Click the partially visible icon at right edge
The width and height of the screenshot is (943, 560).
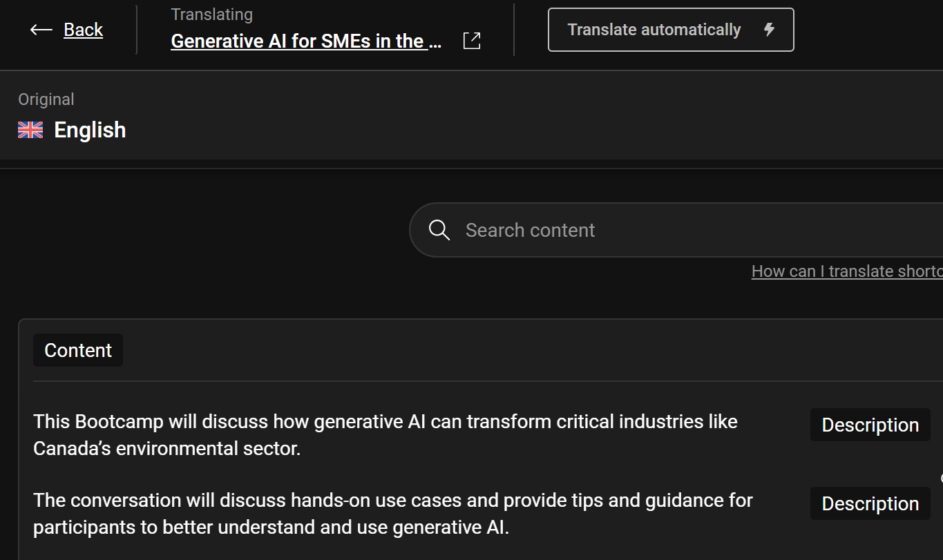pos(941,478)
